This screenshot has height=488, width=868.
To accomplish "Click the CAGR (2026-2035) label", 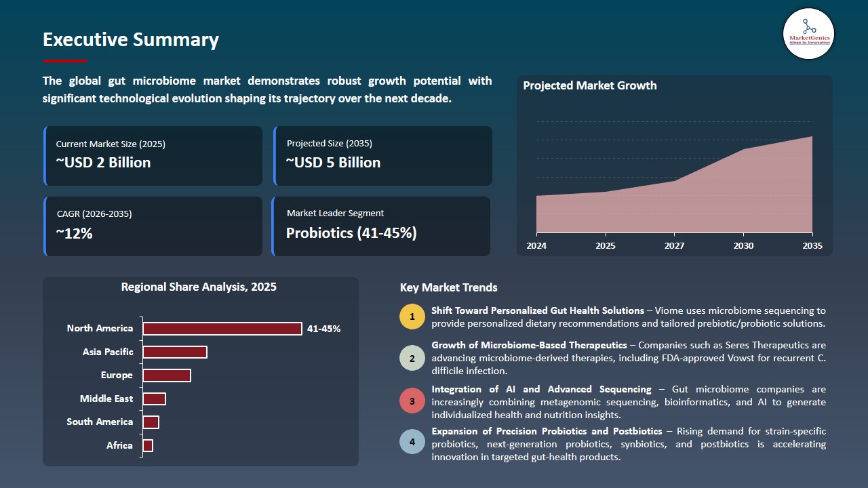I will (94, 214).
